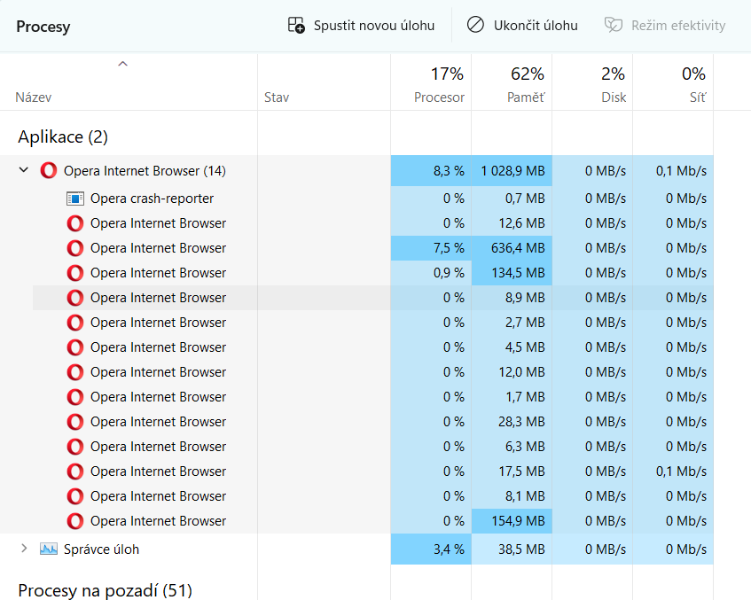Click Opera icon in the 17,5 MB row
Viewport: 751px width, 600px height.
pos(75,472)
